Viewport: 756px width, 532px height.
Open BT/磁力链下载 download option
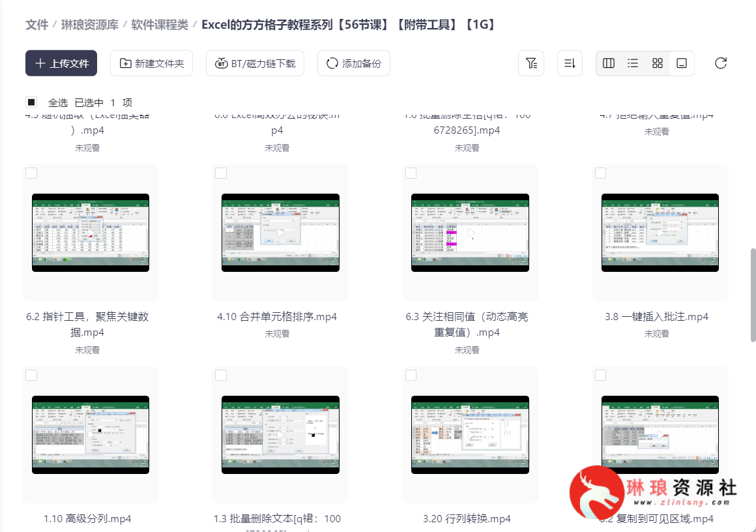click(x=255, y=63)
